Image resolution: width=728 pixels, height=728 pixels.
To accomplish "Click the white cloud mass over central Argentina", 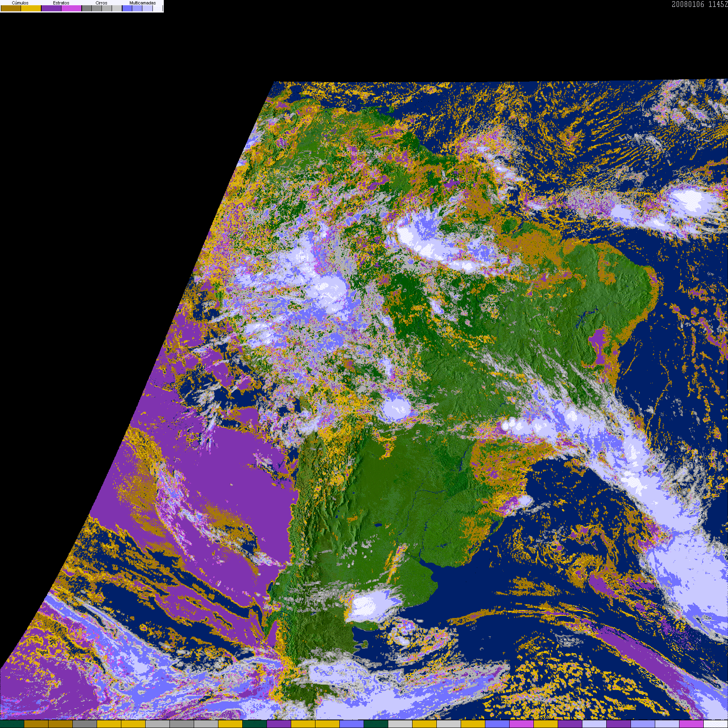I will pos(369,605).
